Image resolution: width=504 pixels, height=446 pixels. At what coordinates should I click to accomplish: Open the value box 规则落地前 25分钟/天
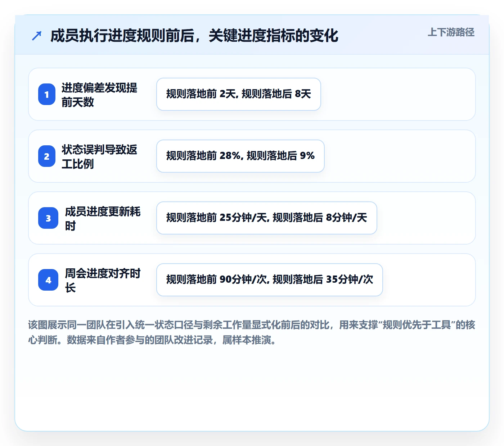click(267, 218)
